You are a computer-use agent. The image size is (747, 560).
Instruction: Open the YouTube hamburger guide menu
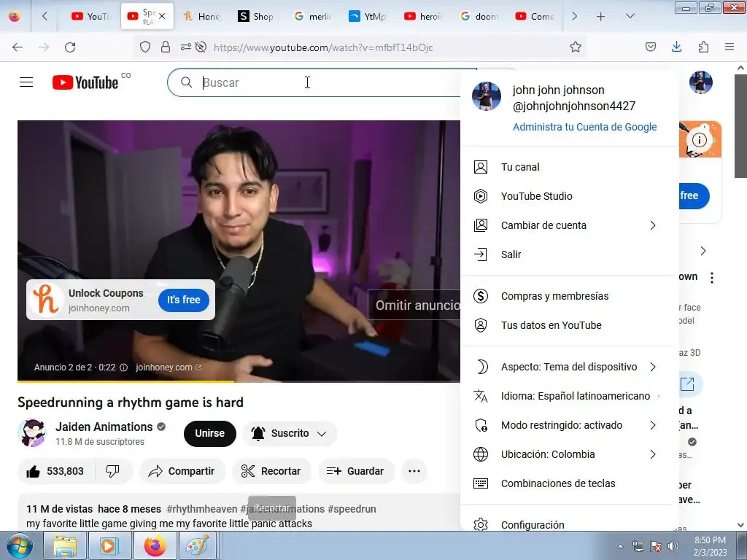coord(26,82)
